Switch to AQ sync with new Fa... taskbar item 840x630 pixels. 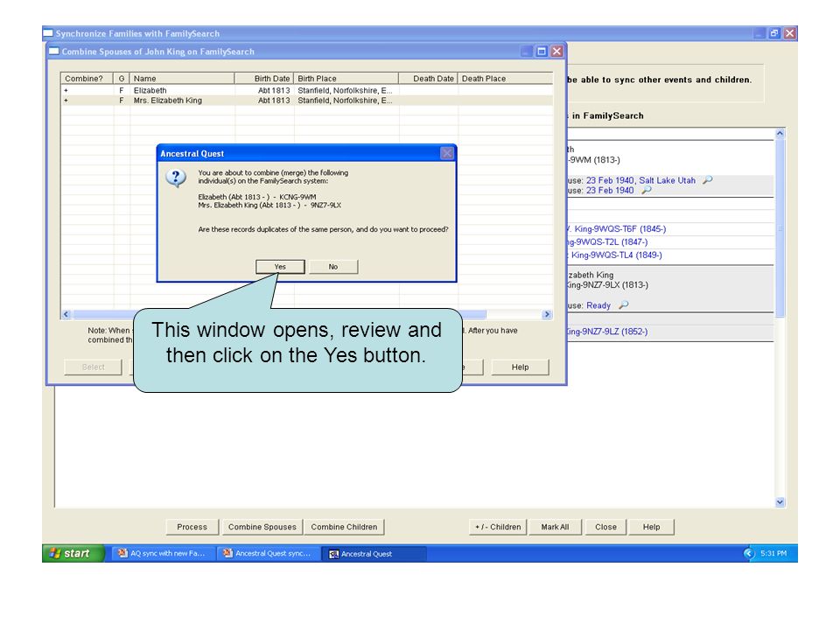(163, 553)
